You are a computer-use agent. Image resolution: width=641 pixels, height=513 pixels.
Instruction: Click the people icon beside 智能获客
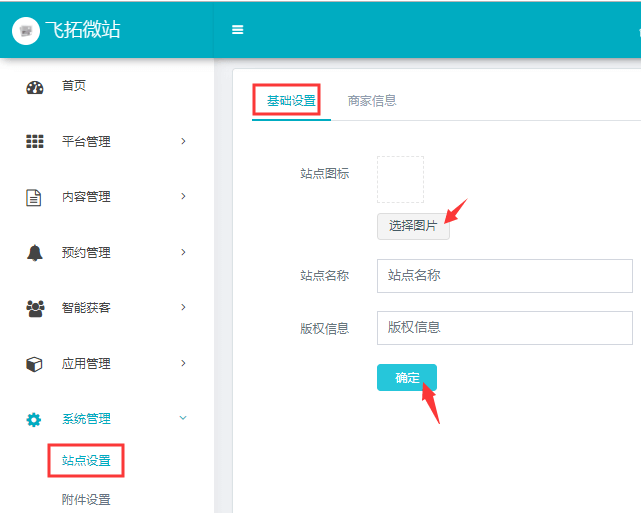[x=35, y=308]
